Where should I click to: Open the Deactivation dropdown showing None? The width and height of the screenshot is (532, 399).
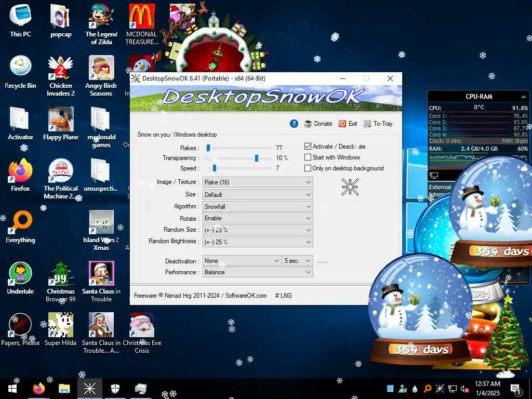pos(242,261)
